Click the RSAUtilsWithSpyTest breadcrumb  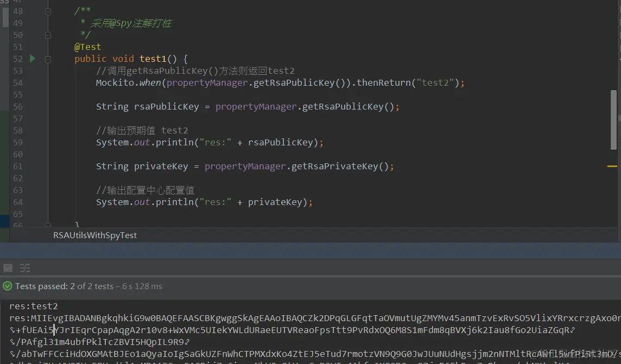click(95, 235)
